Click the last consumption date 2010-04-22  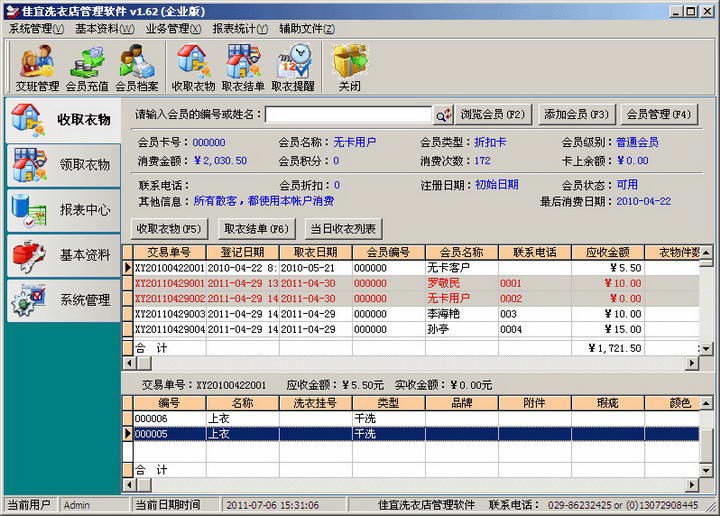643,202
